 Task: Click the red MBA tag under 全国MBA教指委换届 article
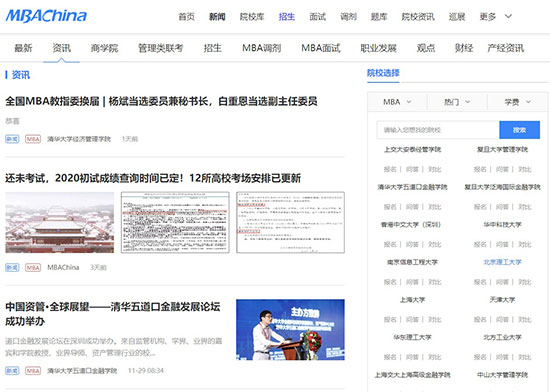(33, 139)
